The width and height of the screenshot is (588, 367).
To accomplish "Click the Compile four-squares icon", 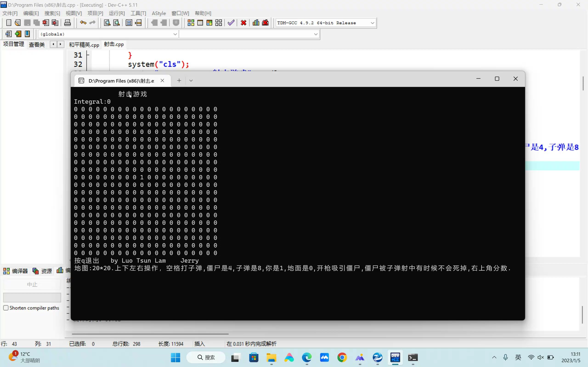I will [x=191, y=23].
